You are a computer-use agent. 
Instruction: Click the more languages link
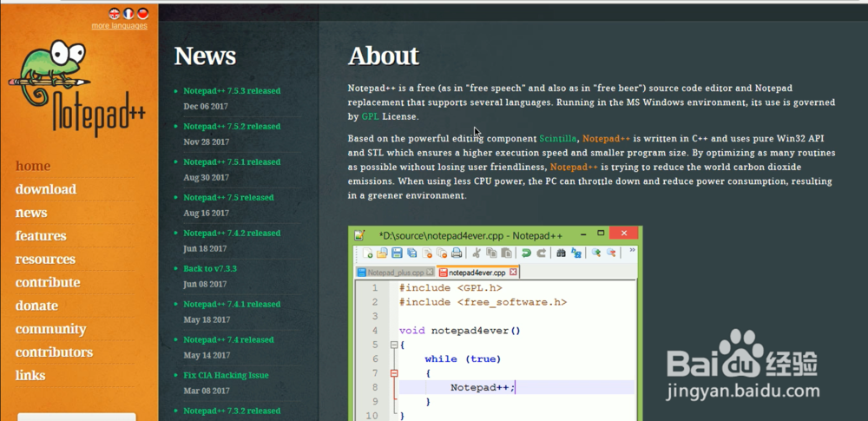click(120, 25)
